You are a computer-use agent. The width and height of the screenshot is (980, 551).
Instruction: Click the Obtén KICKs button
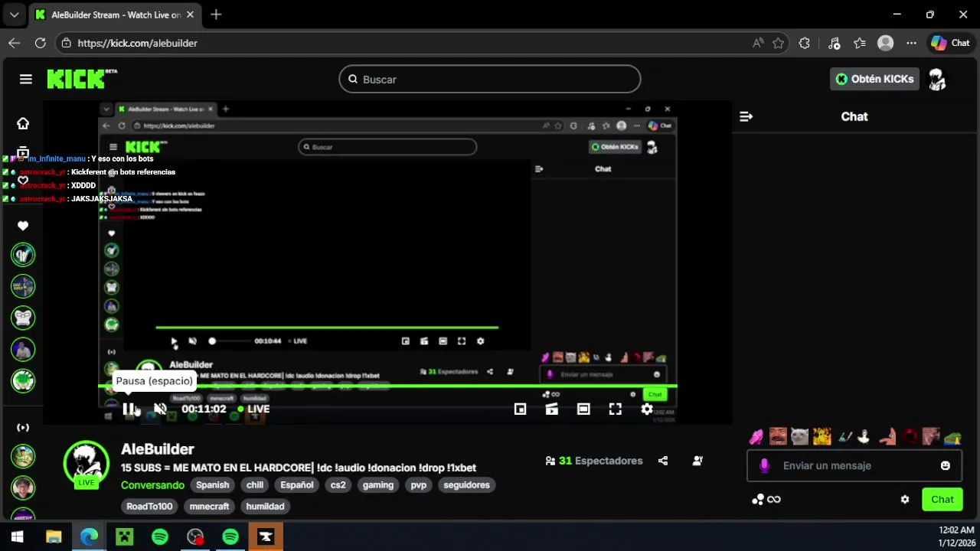click(874, 79)
